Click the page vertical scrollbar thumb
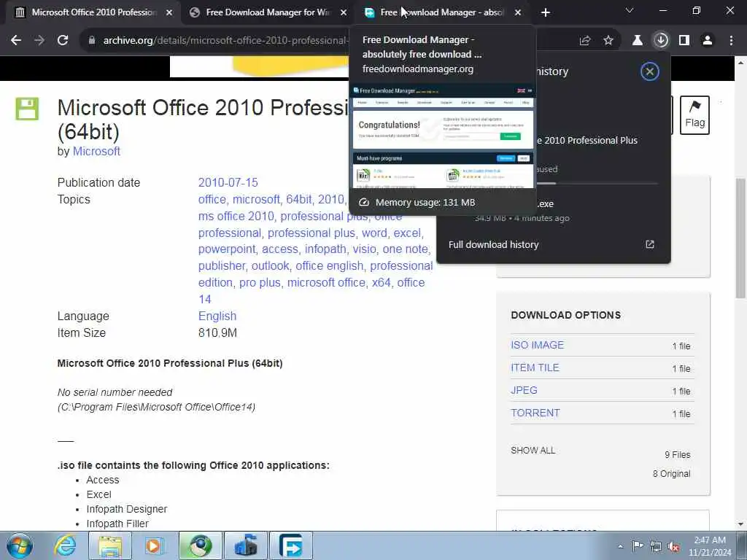The width and height of the screenshot is (747, 560). click(x=740, y=238)
